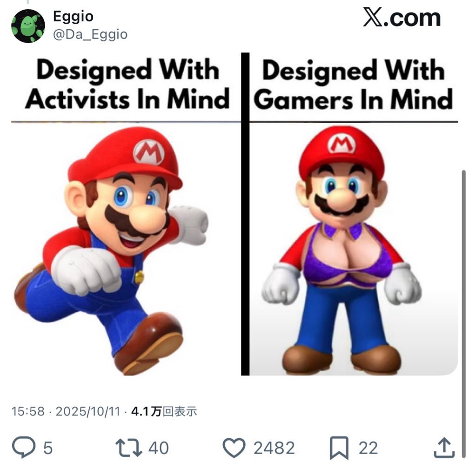Click the Eggio display name
Viewport: 469px width, 476px height.
pyautogui.click(x=73, y=17)
